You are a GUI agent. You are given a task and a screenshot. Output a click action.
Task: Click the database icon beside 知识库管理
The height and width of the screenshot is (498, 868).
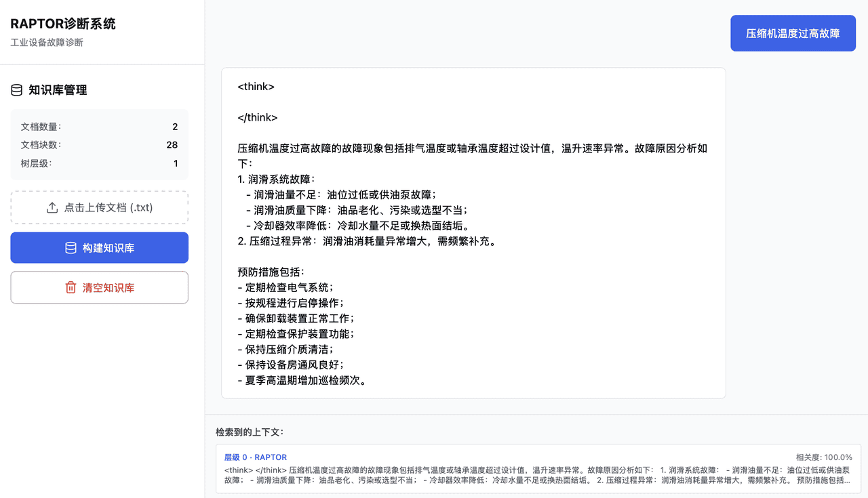(16, 89)
